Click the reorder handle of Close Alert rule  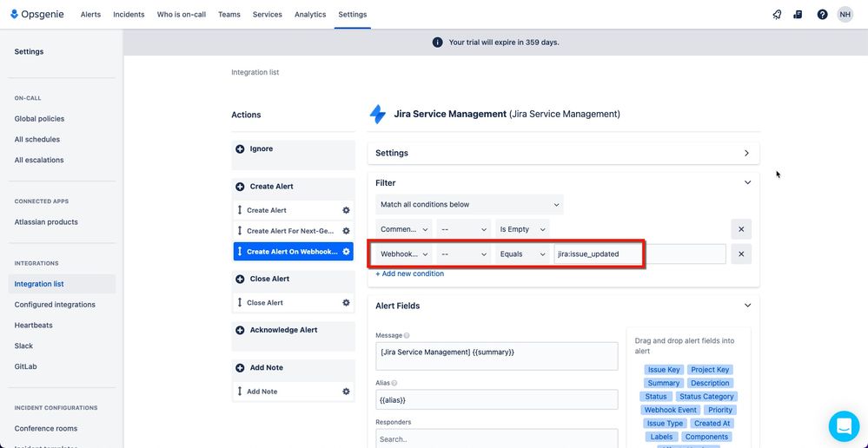[x=240, y=302]
